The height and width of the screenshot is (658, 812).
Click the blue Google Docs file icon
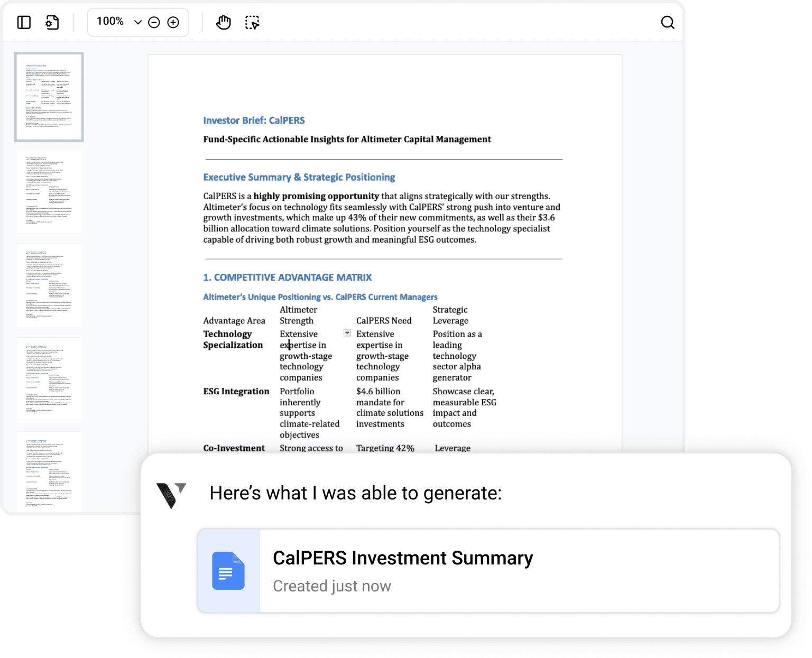(x=228, y=571)
